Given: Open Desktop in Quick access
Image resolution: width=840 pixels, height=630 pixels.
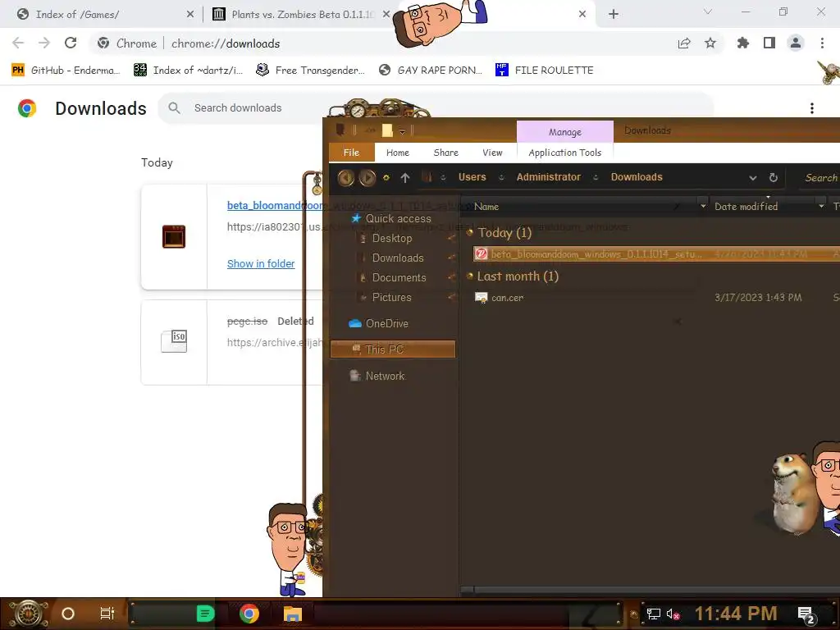Looking at the screenshot, I should click(391, 239).
